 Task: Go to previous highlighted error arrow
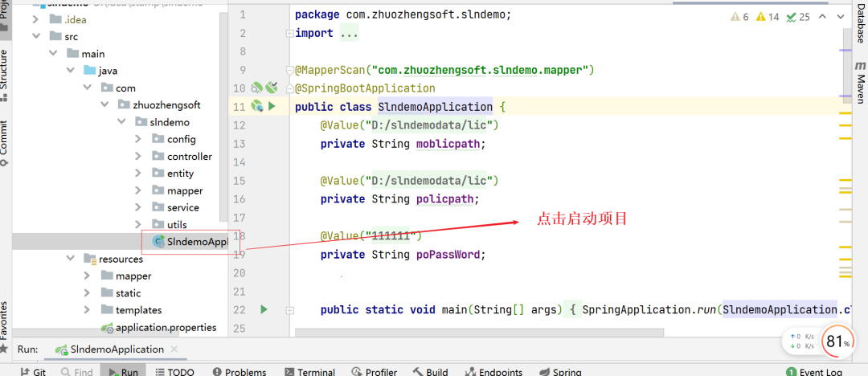(x=822, y=17)
